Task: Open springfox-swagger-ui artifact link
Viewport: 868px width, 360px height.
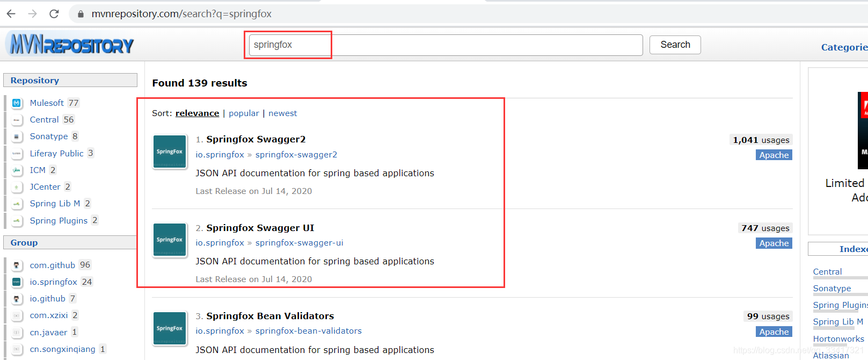Action: [299, 243]
